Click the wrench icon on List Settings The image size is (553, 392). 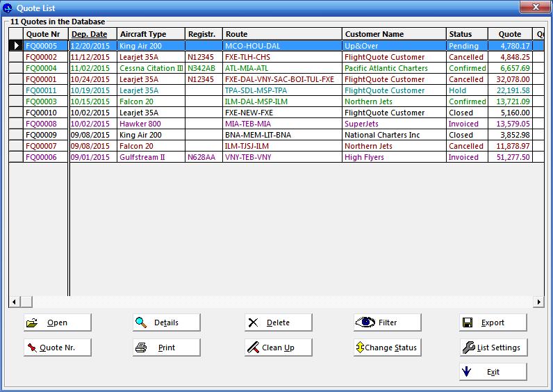coord(469,348)
